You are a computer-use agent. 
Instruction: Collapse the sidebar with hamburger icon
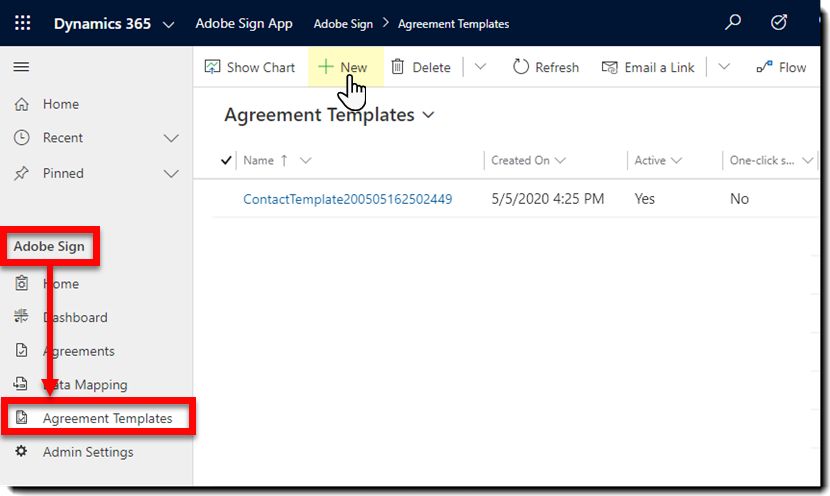pos(21,67)
